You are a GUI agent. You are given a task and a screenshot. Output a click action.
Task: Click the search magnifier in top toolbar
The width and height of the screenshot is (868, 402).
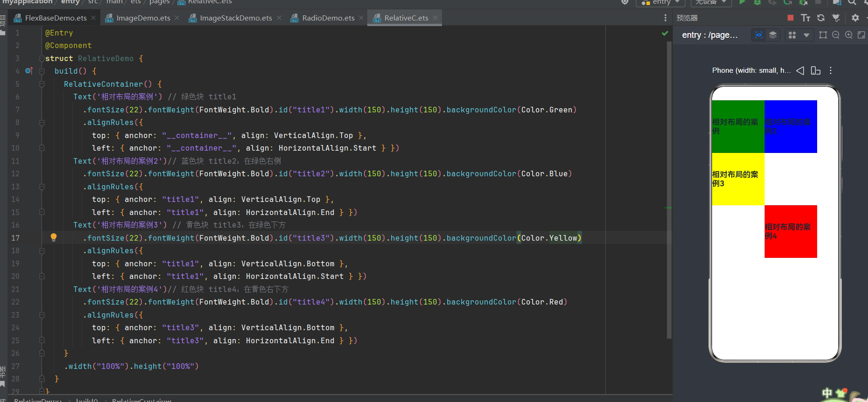coord(852,2)
